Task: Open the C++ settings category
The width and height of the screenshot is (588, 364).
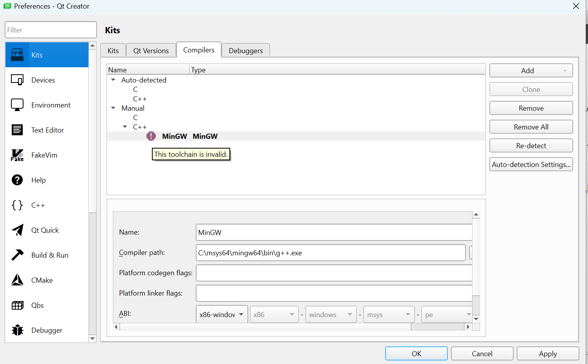Action: point(47,205)
